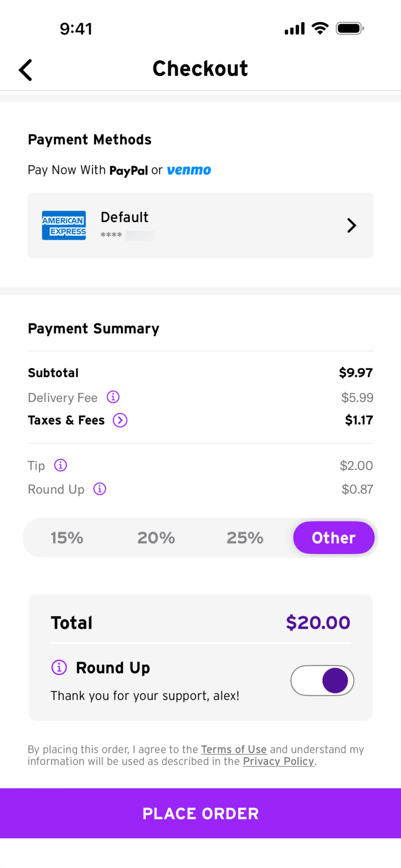
Task: Choose the 25% tip option
Action: click(x=245, y=538)
